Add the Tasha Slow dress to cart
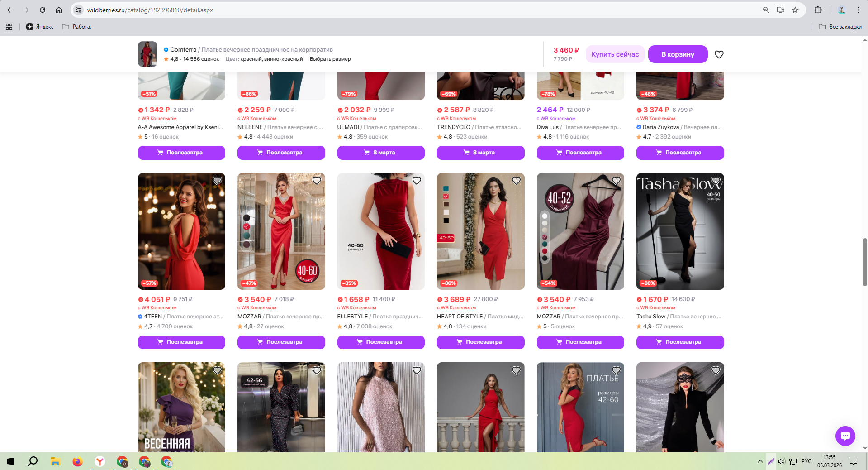Image resolution: width=868 pixels, height=470 pixels. point(680,342)
